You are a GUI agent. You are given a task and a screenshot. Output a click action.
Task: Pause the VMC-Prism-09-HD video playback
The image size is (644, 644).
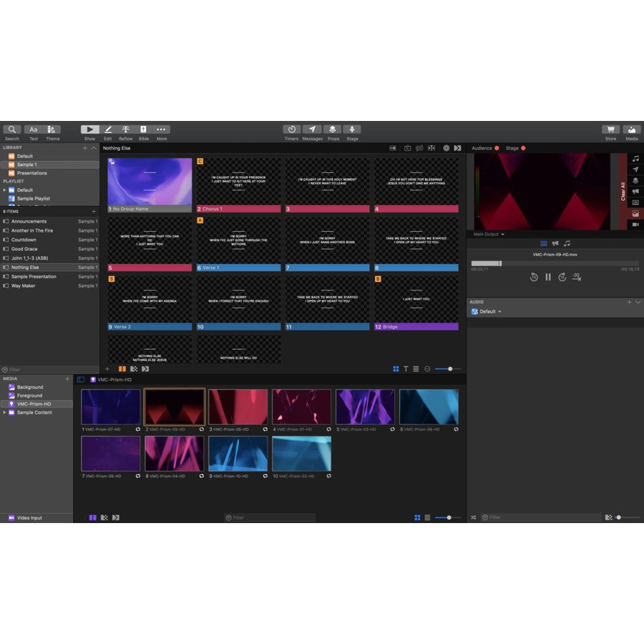(548, 277)
